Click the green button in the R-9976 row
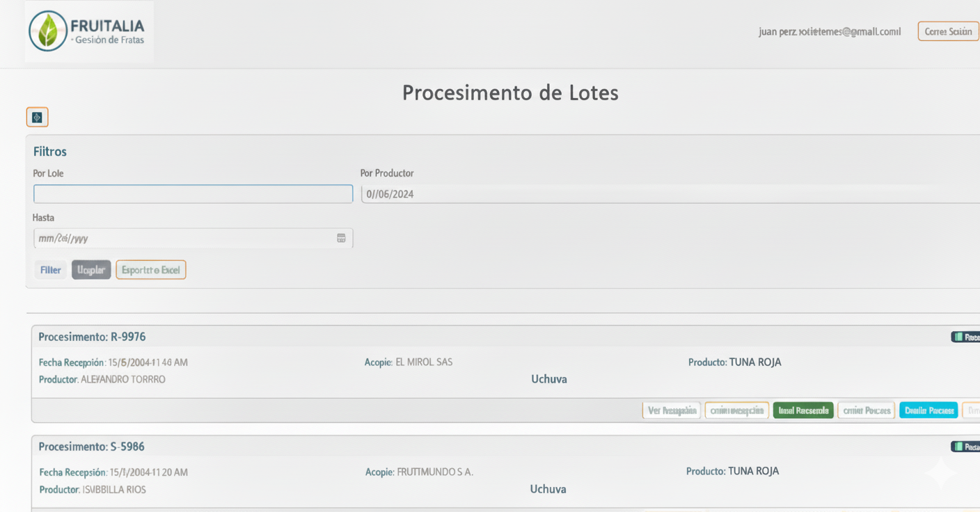The height and width of the screenshot is (512, 980). [803, 410]
